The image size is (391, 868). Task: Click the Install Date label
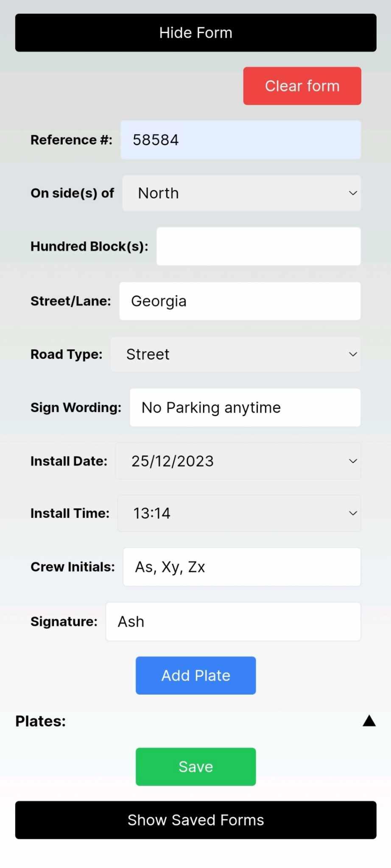click(69, 461)
